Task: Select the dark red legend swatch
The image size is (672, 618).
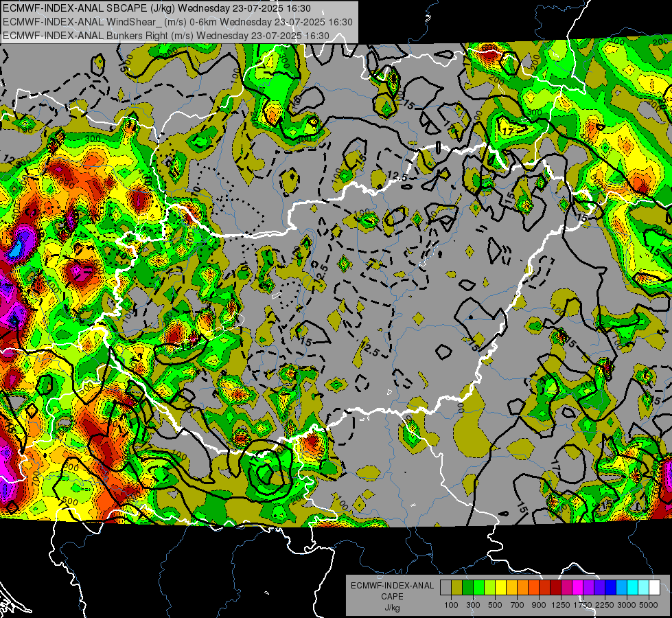Action: pyautogui.click(x=555, y=587)
